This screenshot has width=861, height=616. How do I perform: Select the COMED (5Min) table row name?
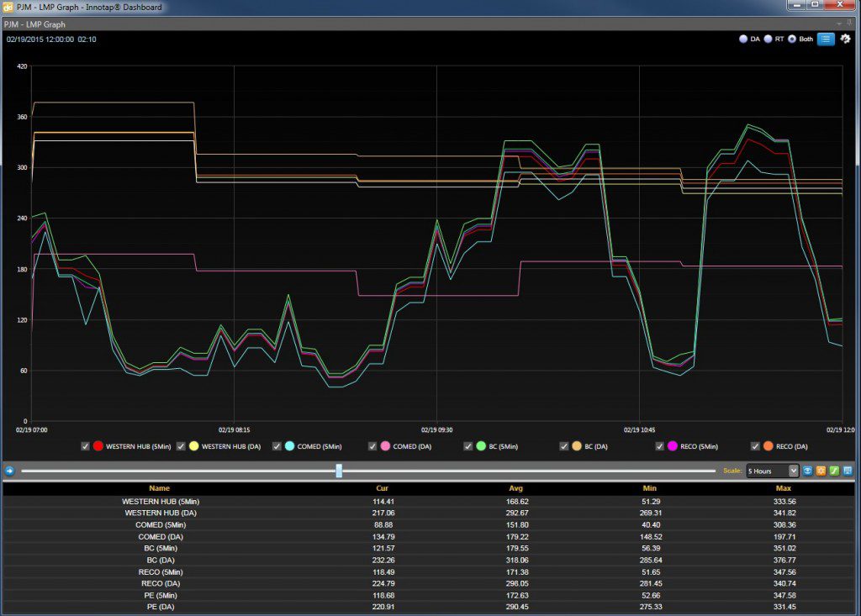tap(161, 525)
